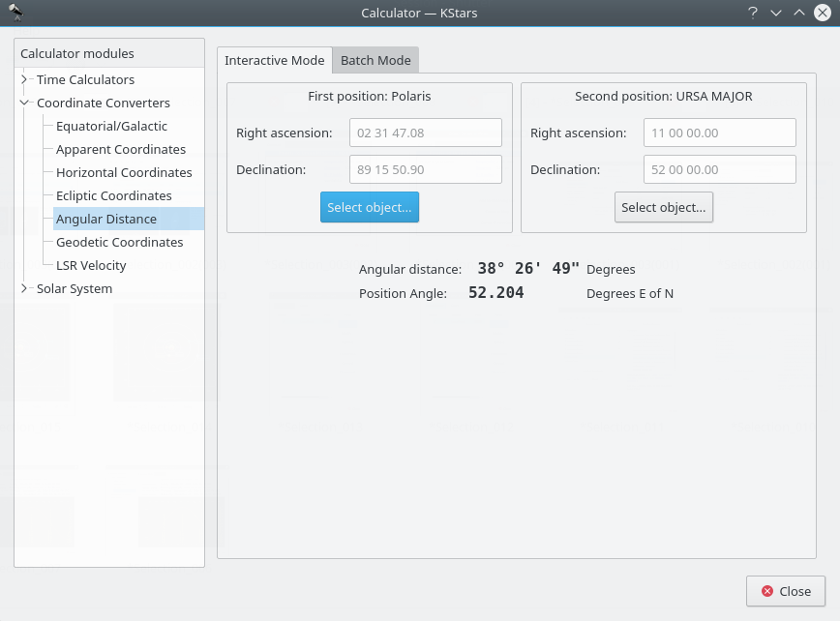The image size is (840, 621).
Task: Select Horizontal Coordinates in the tree
Action: click(x=124, y=172)
